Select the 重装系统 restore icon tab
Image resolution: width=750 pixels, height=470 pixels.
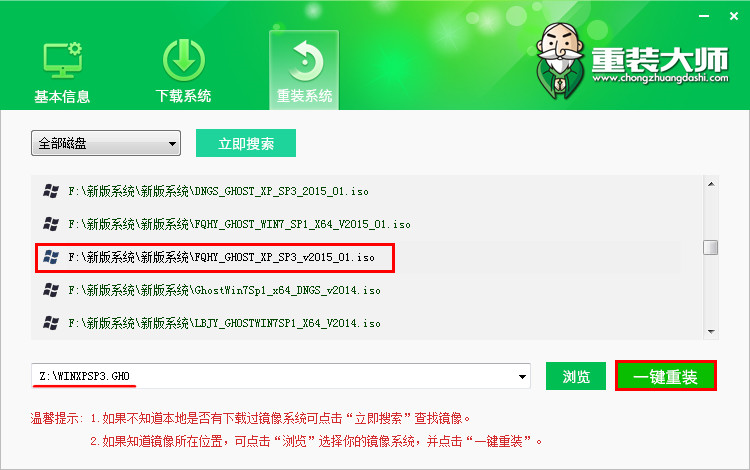[304, 70]
